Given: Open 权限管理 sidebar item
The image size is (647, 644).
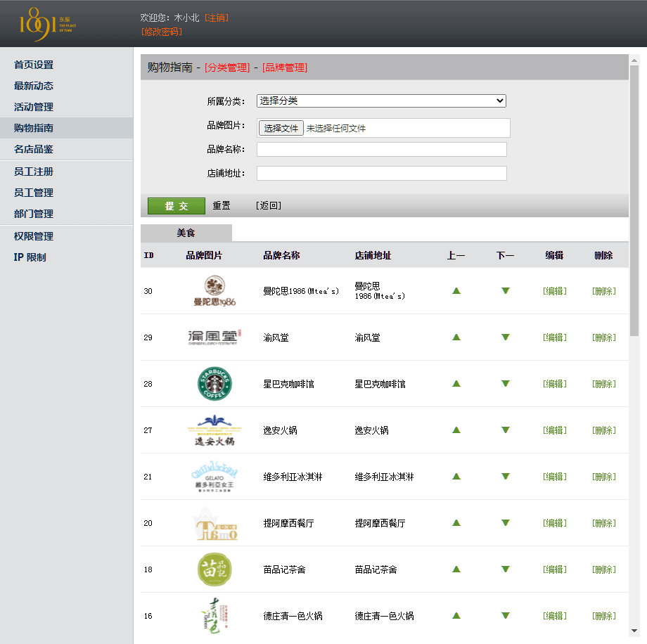Looking at the screenshot, I should point(34,236).
